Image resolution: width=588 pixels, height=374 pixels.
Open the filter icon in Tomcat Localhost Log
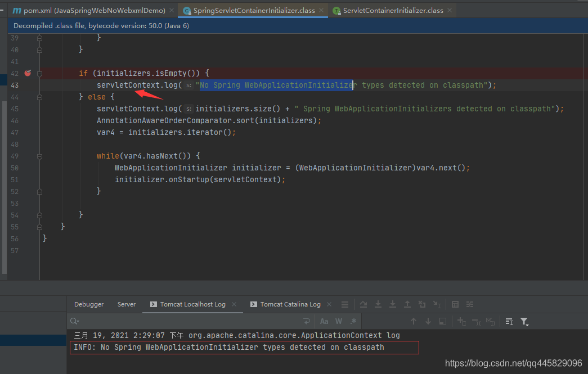pos(524,321)
